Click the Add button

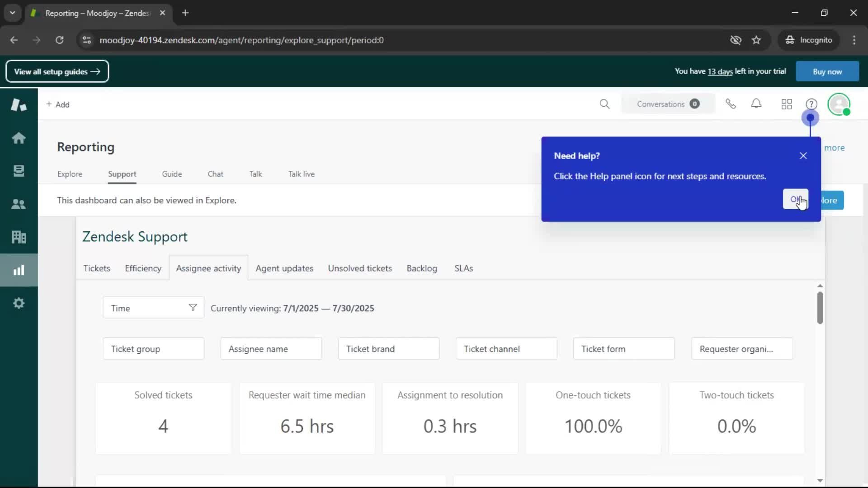click(x=58, y=104)
